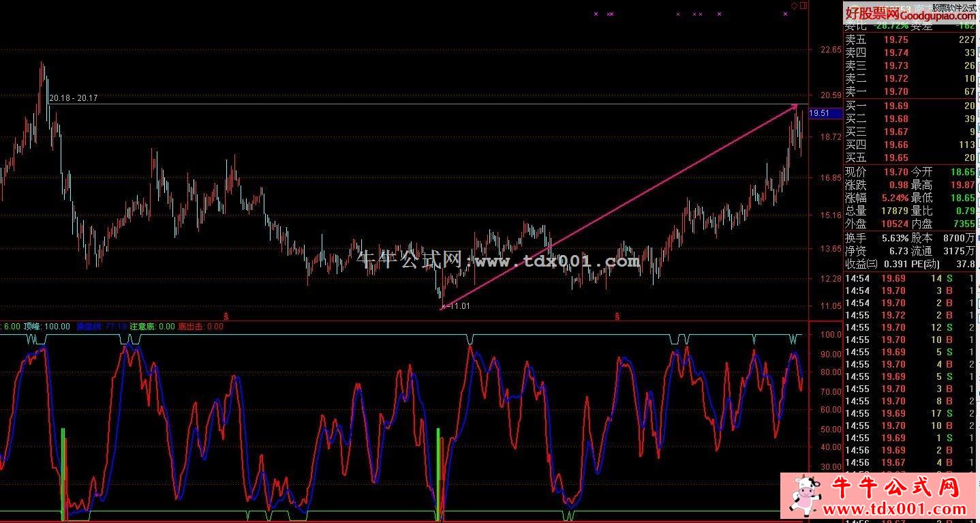Click the blue 19.51 price tag on the axis
980x523 pixels.
click(819, 113)
